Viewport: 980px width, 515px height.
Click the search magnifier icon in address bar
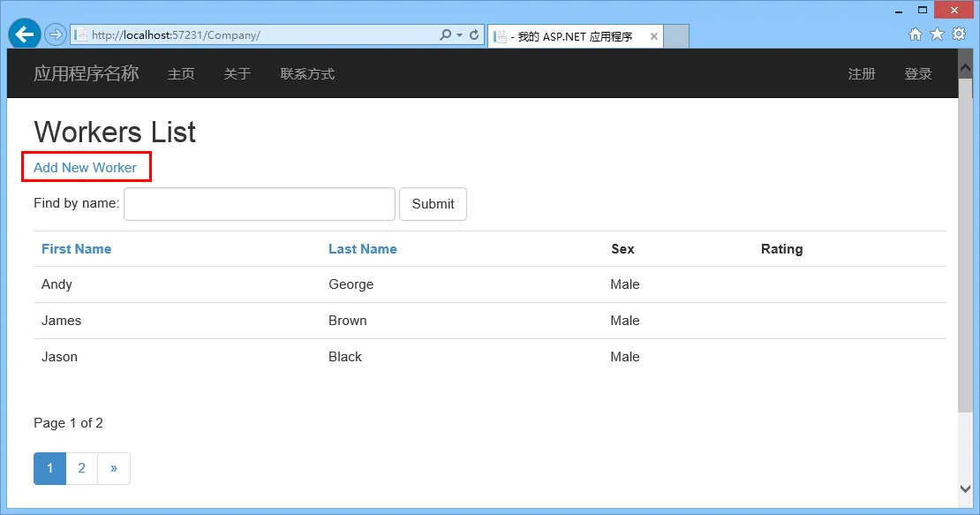point(446,35)
